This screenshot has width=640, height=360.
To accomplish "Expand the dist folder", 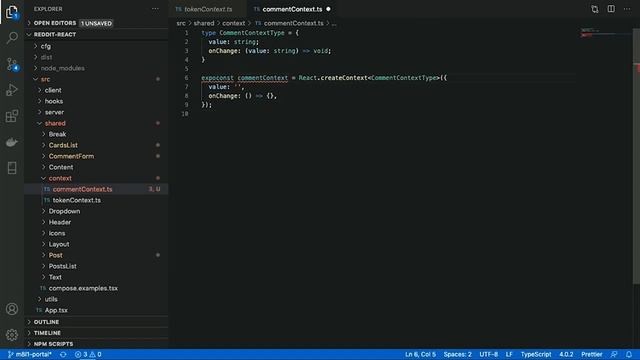I will [x=46, y=57].
